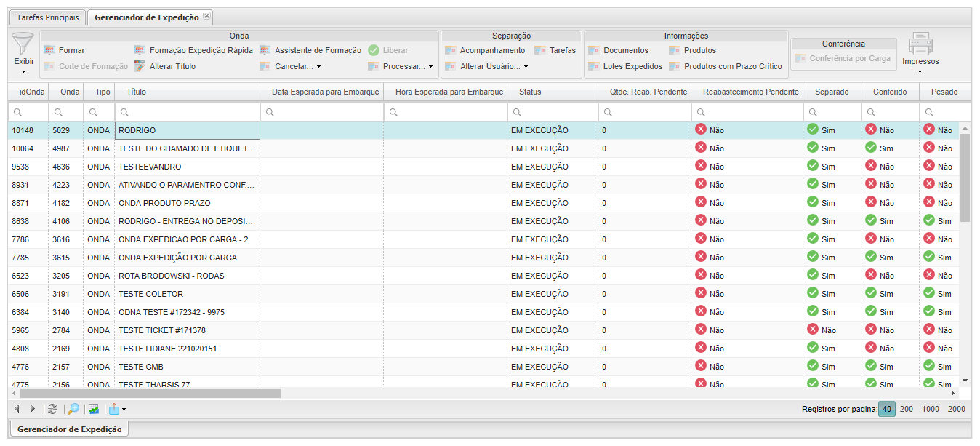This screenshot has width=980, height=446.
Task: Open Assistente de Formação
Action: (310, 50)
